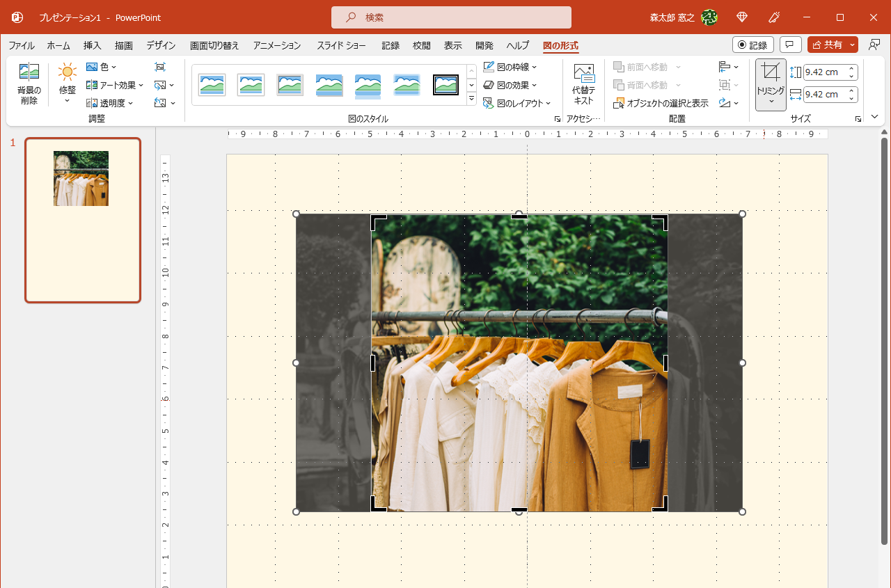
Task: Click the 背景の削除 (remove background) icon
Action: [29, 72]
